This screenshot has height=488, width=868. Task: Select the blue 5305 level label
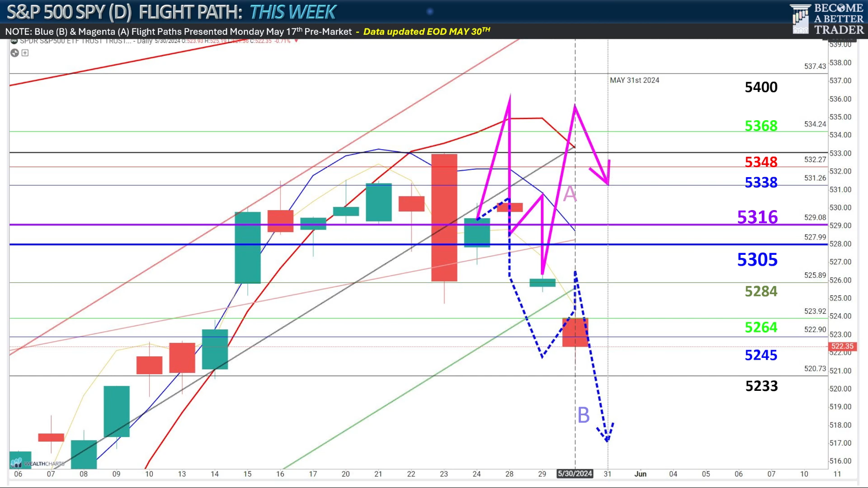tap(757, 260)
